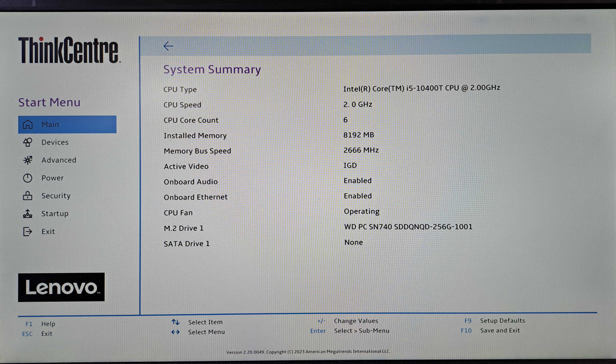Click the back arrow icon
Image resolution: width=616 pixels, height=364 pixels.
point(168,46)
